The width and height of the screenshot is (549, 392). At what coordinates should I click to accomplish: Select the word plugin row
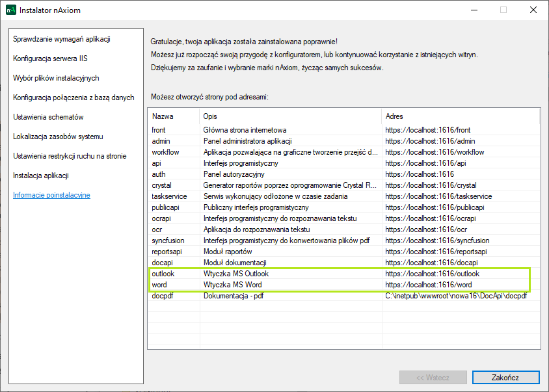click(x=159, y=285)
